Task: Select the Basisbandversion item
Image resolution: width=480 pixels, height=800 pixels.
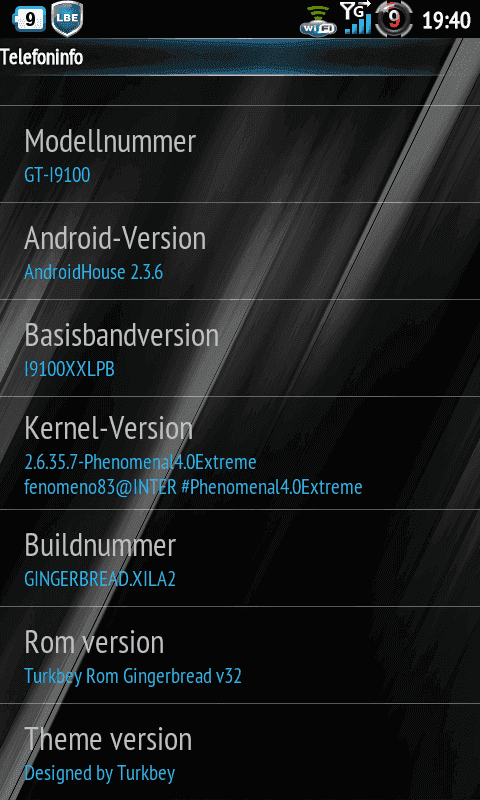Action: pyautogui.click(x=240, y=348)
